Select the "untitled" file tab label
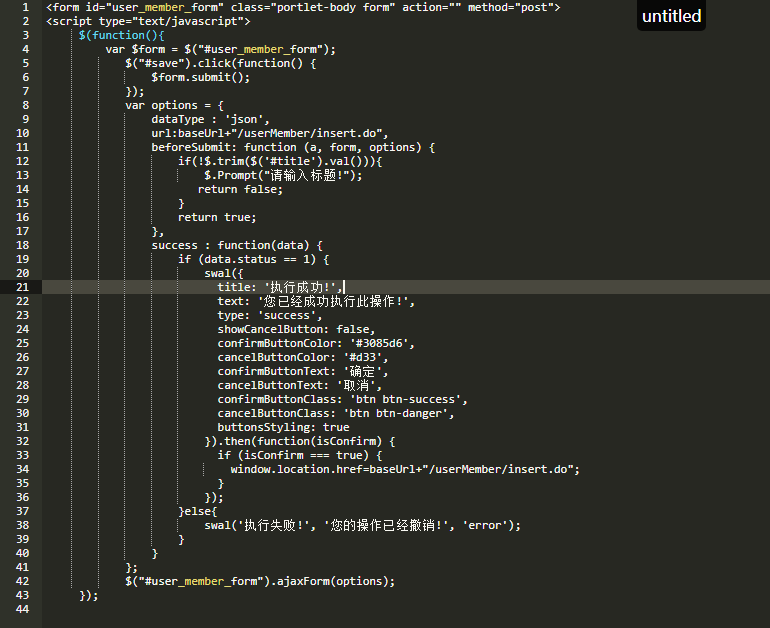 tap(671, 16)
